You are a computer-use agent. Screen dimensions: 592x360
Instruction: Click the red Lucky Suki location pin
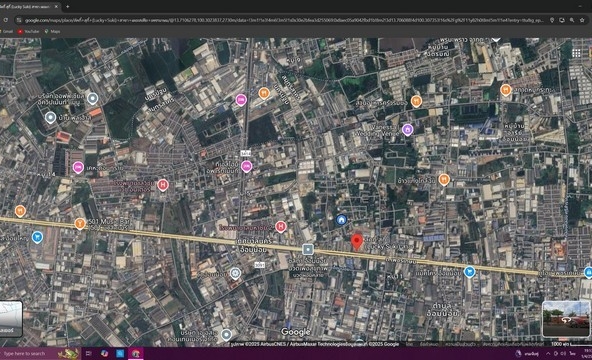[x=357, y=242]
